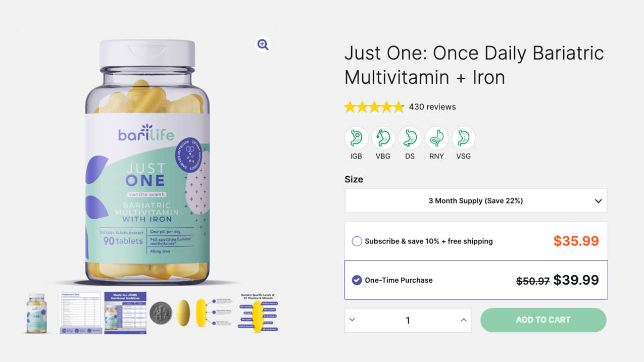Screen dimensions: 644x362
Task: Choose the One-Time Purchase radio option
Action: [x=357, y=280]
